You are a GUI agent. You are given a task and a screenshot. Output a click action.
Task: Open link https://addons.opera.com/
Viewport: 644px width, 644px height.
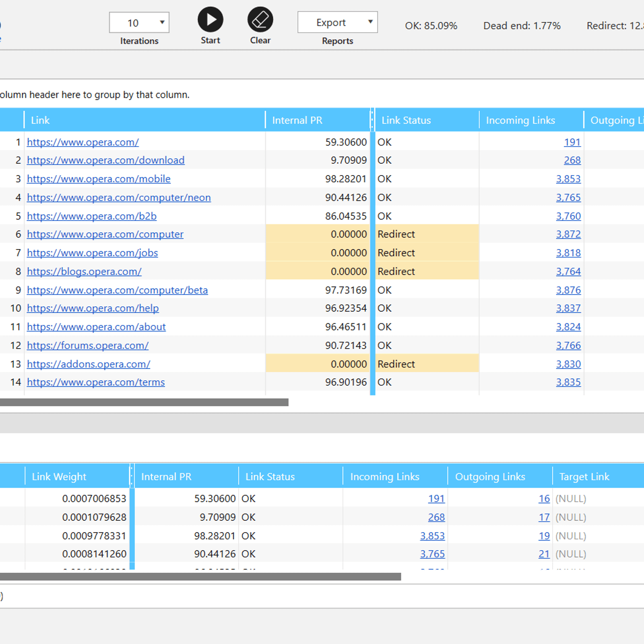89,364
